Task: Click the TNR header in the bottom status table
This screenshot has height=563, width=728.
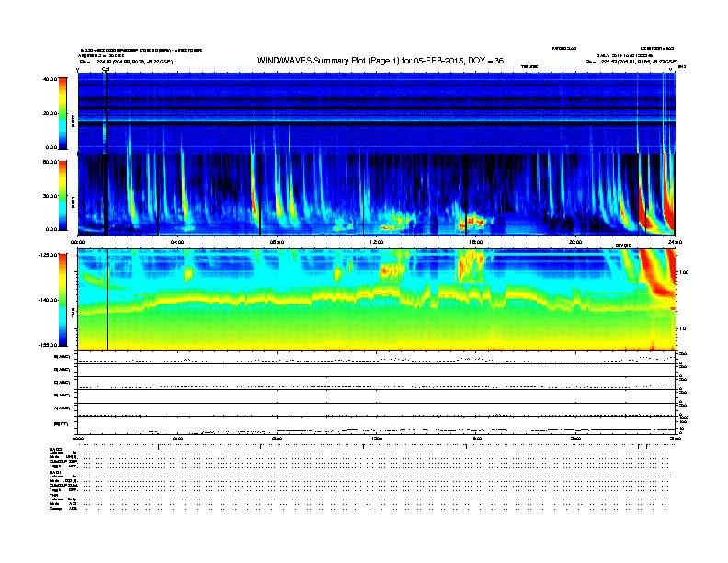Action: pos(53,495)
